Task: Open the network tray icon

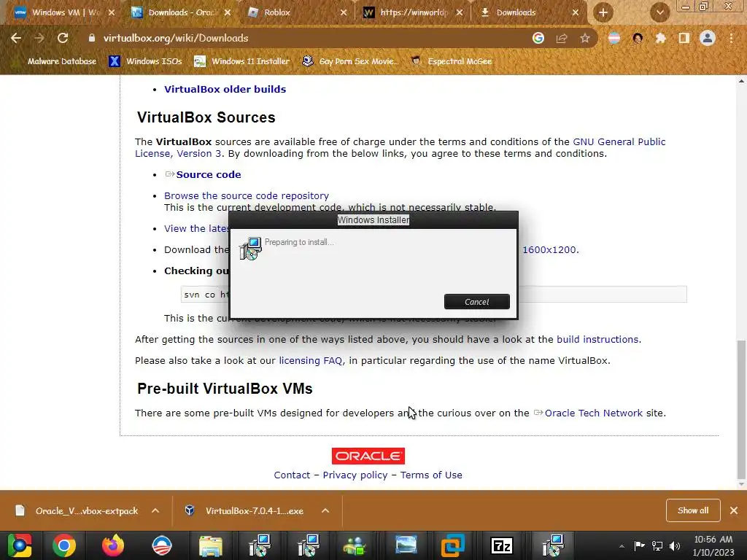Action: click(x=657, y=546)
